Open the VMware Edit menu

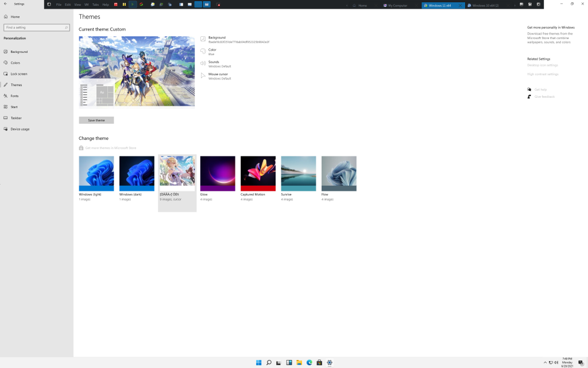(68, 5)
